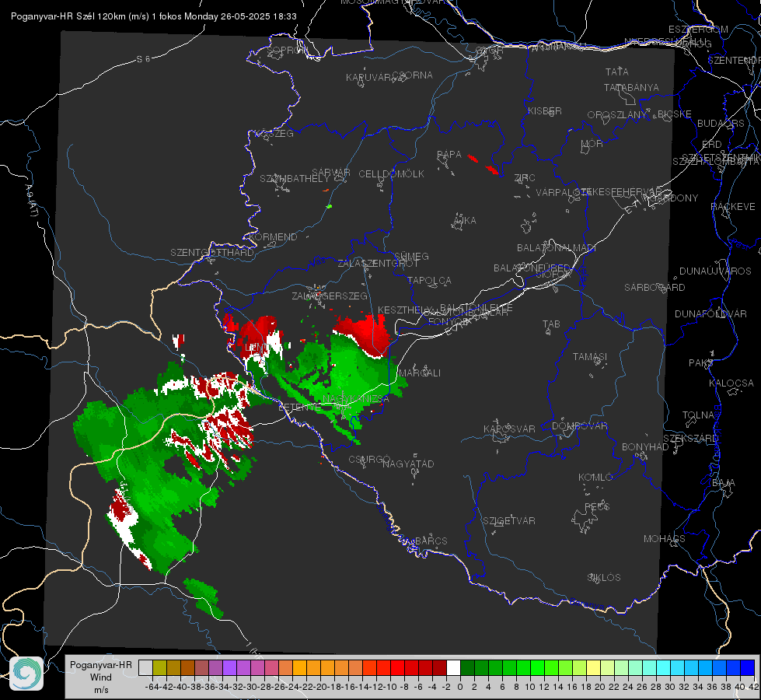The height and width of the screenshot is (700, 761).
Task: Click the BONYHAD city label
Action: click(645, 447)
